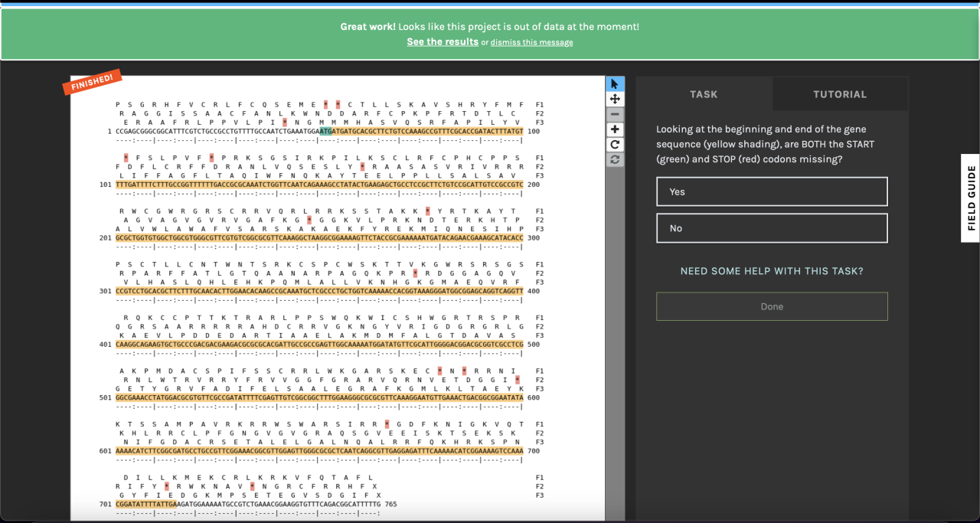Image resolution: width=980 pixels, height=523 pixels.
Task: Click the sequence end number 765
Action: click(x=390, y=505)
